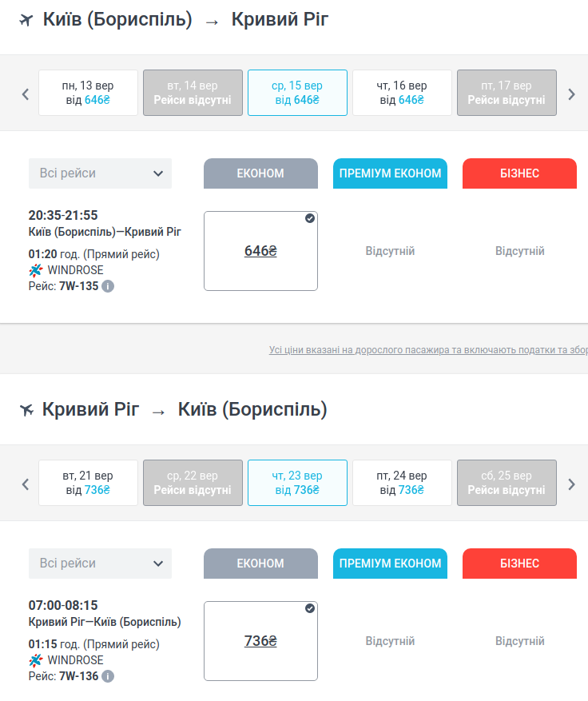This screenshot has width=588, height=701.
Task: Click outbound ПРЕМІУМ ЕКОНОМ class header
Action: point(390,173)
